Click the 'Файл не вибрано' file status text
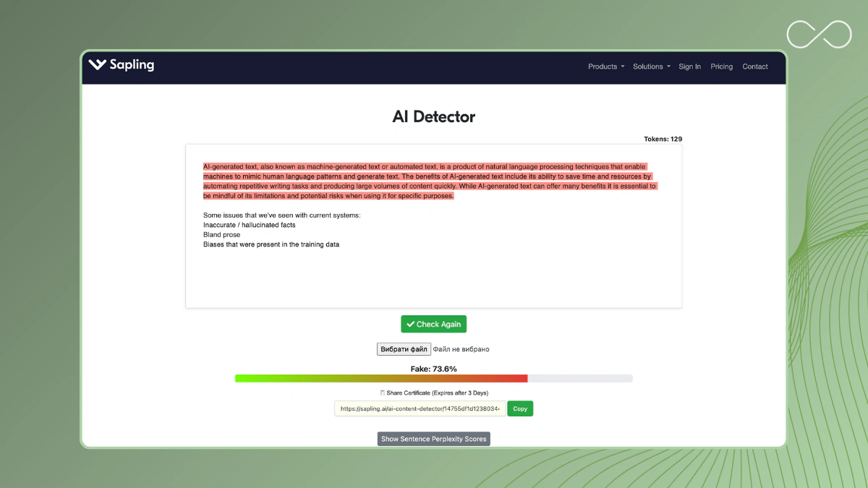868x488 pixels. [x=461, y=349]
